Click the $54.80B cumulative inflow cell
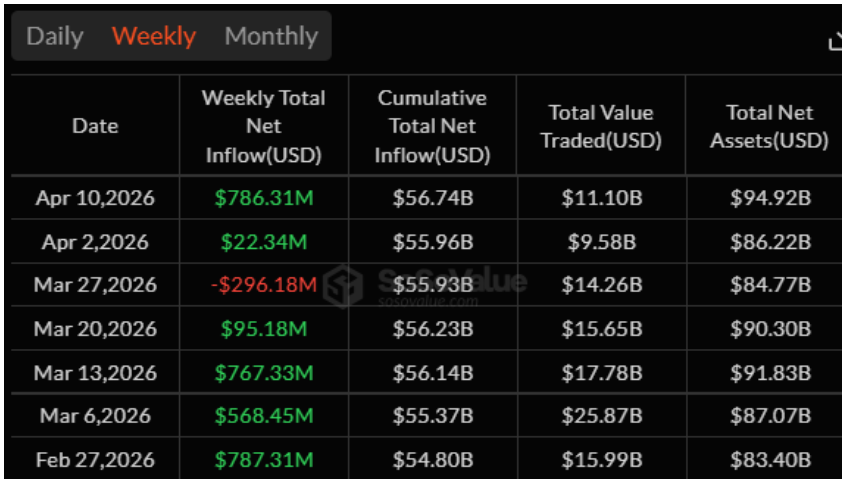The image size is (846, 483). tap(432, 460)
